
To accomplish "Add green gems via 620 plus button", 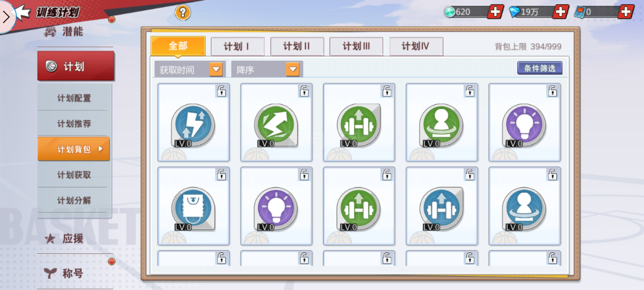I will [x=496, y=12].
